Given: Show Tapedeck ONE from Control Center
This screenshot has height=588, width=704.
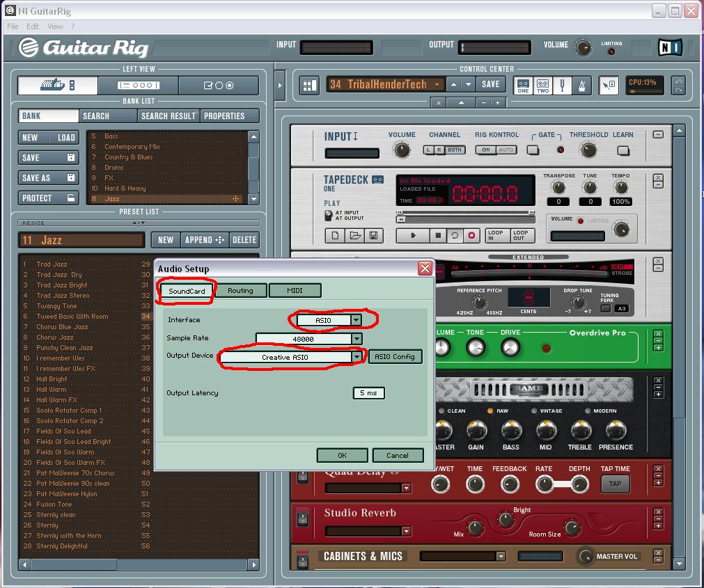Looking at the screenshot, I should (x=523, y=85).
